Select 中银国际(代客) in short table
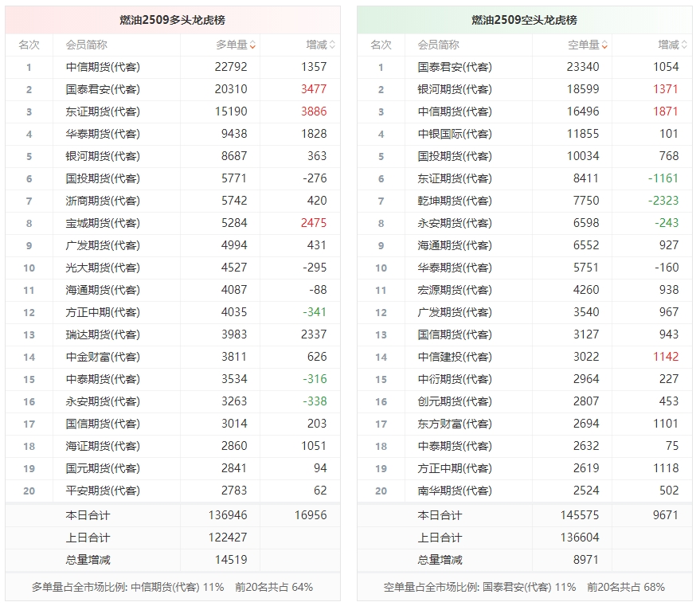Viewport: 700px width, 606px height. click(x=455, y=134)
